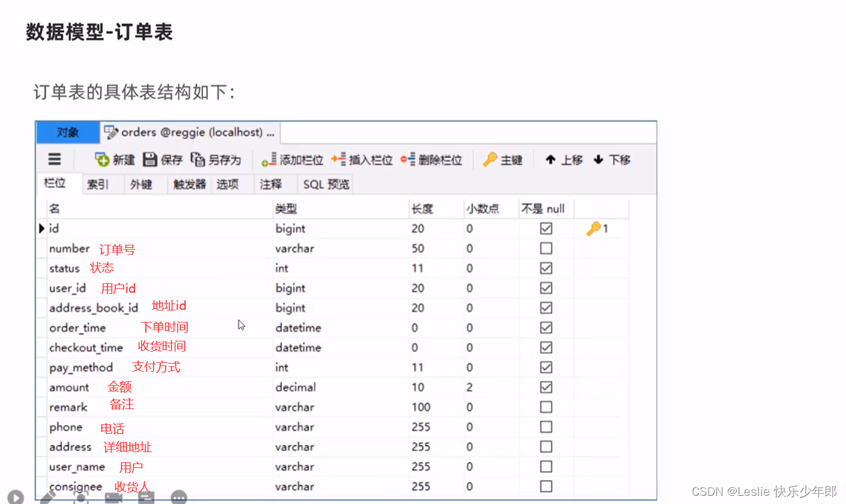This screenshot has height=504, width=846.
Task: Switch to the 对象 tab
Action: pos(68,132)
